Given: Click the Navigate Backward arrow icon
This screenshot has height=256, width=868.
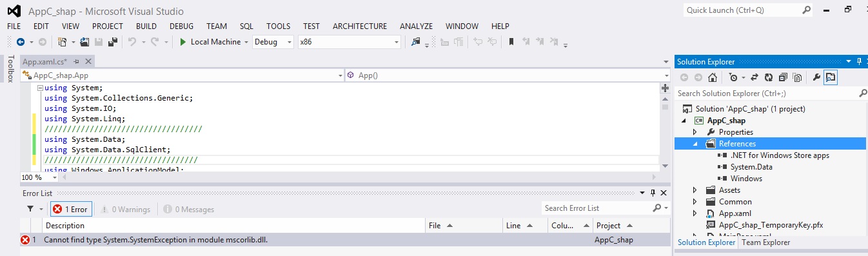Looking at the screenshot, I should pos(21,42).
